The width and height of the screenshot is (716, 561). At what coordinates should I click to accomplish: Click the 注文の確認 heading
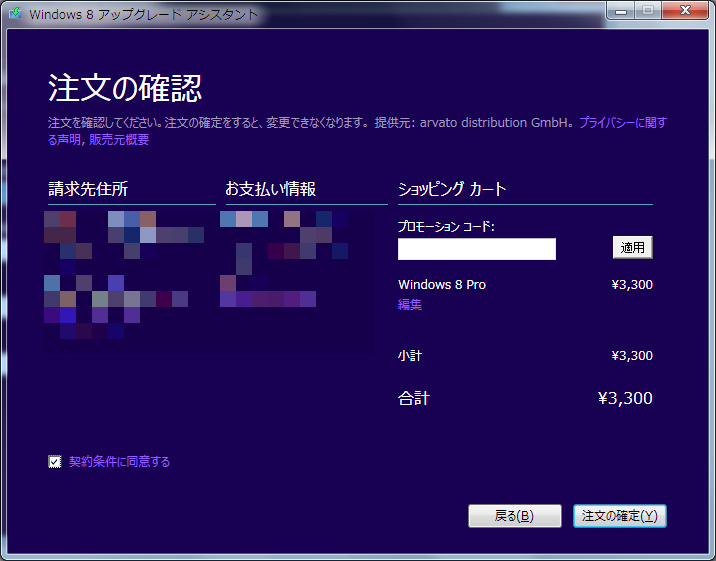pyautogui.click(x=125, y=88)
